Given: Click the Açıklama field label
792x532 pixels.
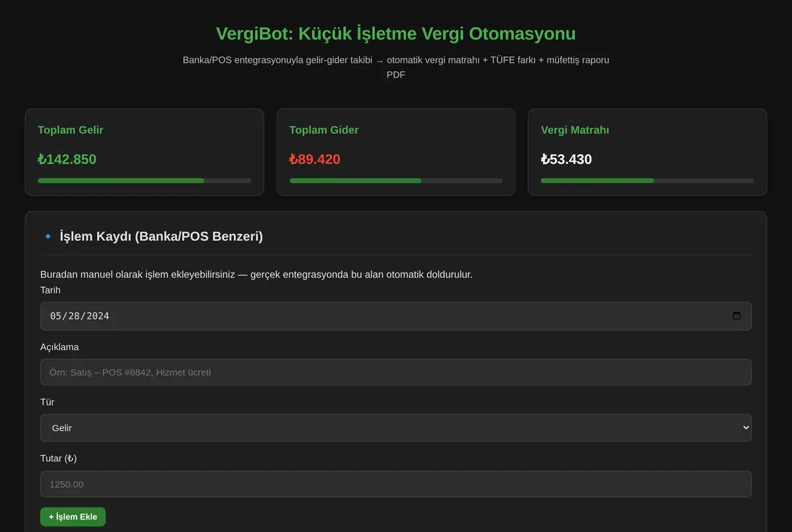Looking at the screenshot, I should (59, 347).
